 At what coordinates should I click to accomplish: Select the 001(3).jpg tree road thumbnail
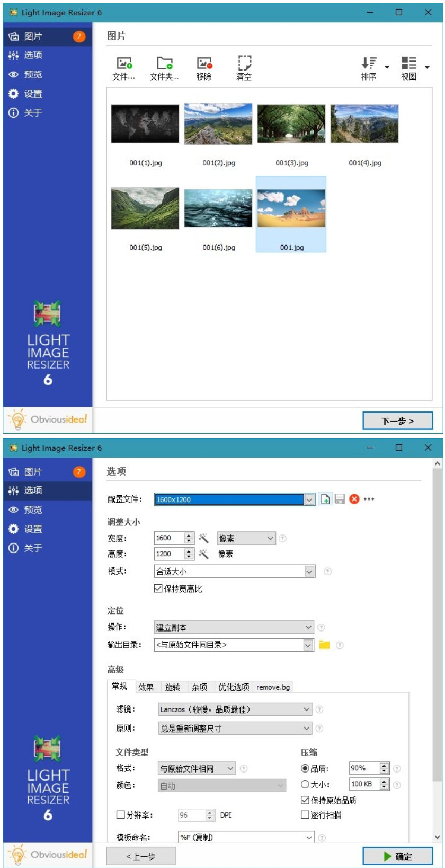tap(291, 124)
